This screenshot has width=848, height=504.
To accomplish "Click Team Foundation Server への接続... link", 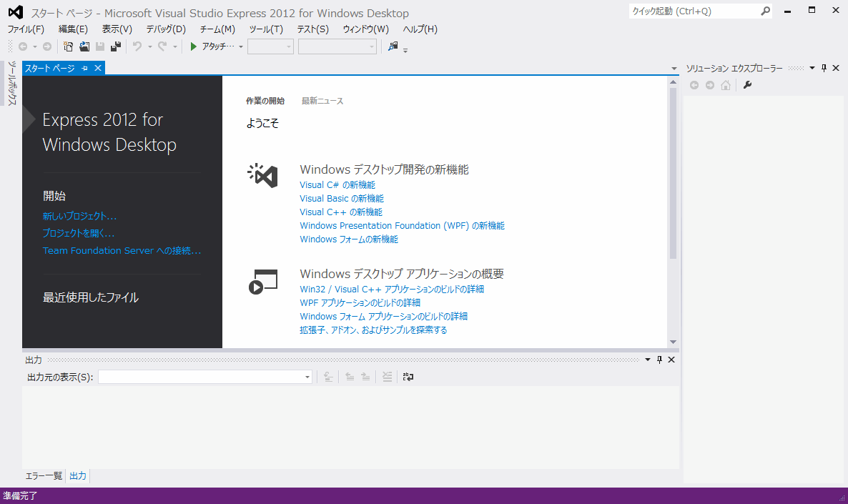I will (122, 251).
